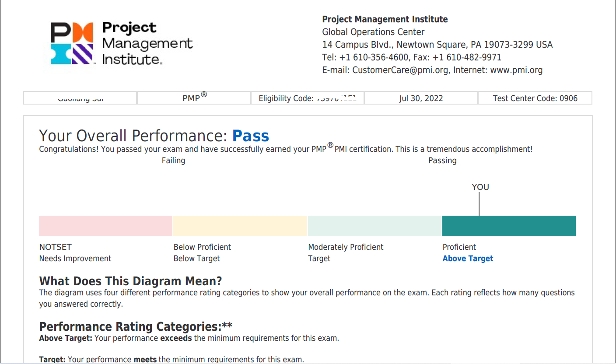Click the dark teal Above Target bar segment
The image size is (616, 364).
point(509,226)
